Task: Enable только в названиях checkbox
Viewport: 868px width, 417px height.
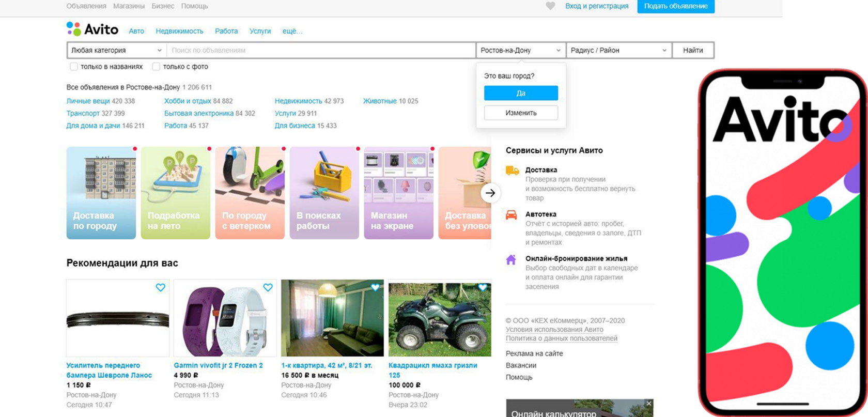Action: coord(74,67)
